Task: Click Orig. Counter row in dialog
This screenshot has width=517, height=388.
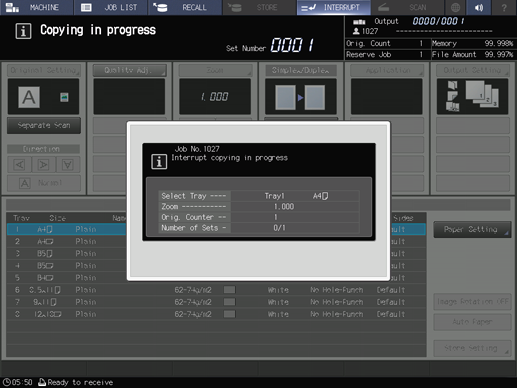Action: tap(259, 217)
